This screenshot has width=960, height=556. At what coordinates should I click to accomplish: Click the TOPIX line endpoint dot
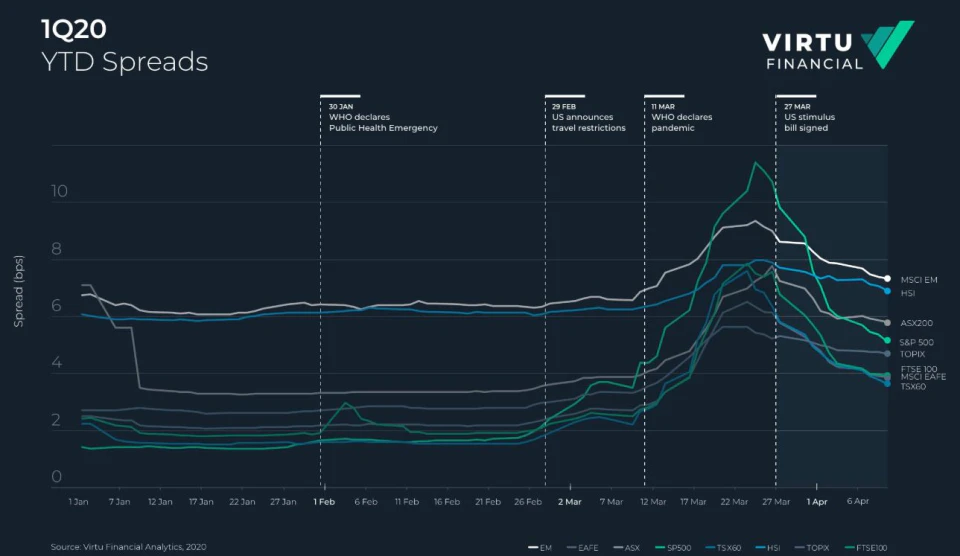click(x=887, y=354)
